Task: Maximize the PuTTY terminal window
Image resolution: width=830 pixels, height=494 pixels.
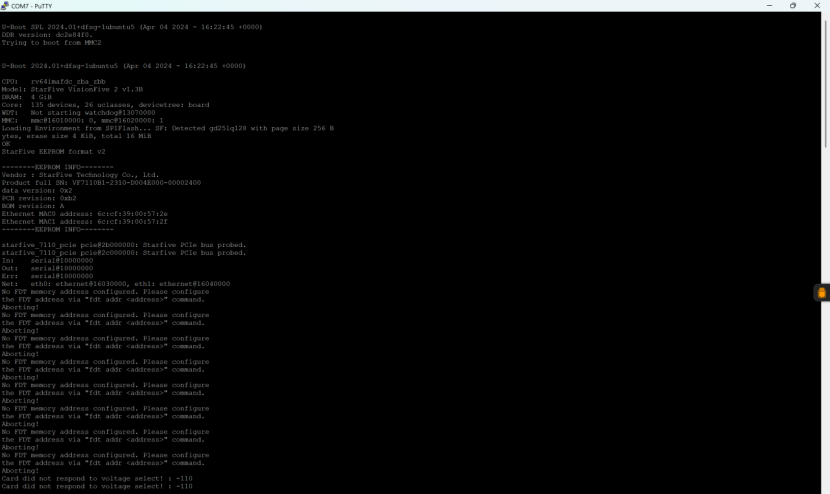Action: click(x=793, y=5)
